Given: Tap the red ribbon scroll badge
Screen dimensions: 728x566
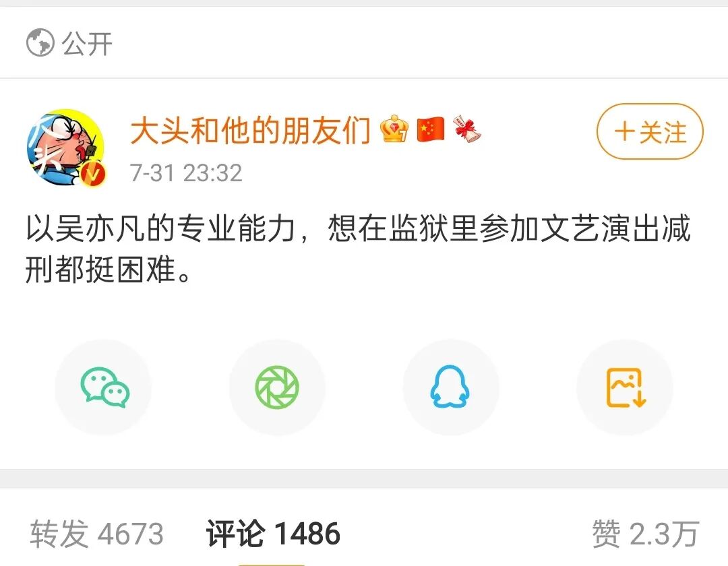Looking at the screenshot, I should click(x=466, y=128).
